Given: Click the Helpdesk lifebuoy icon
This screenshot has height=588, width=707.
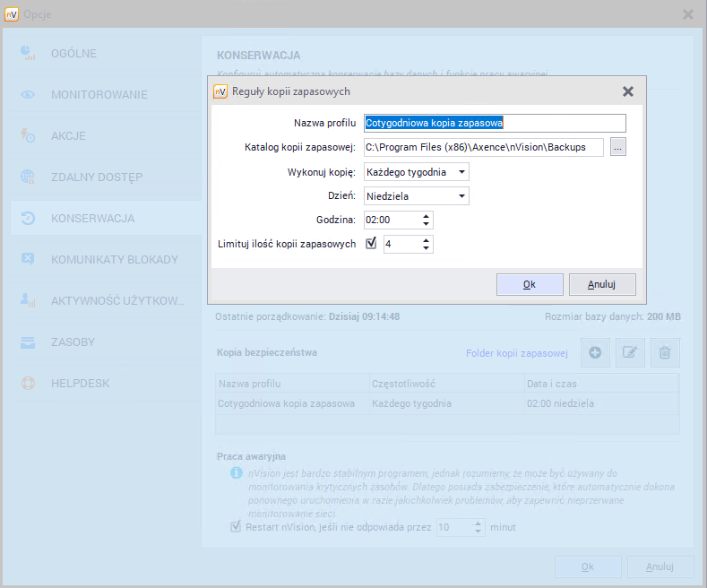Looking at the screenshot, I should pyautogui.click(x=28, y=383).
